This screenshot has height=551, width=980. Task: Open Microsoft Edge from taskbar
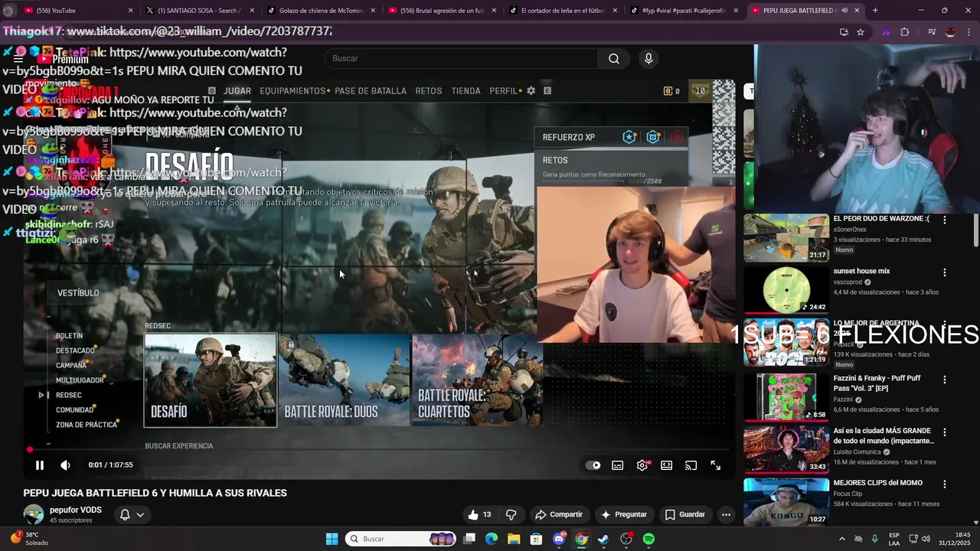coord(492,539)
